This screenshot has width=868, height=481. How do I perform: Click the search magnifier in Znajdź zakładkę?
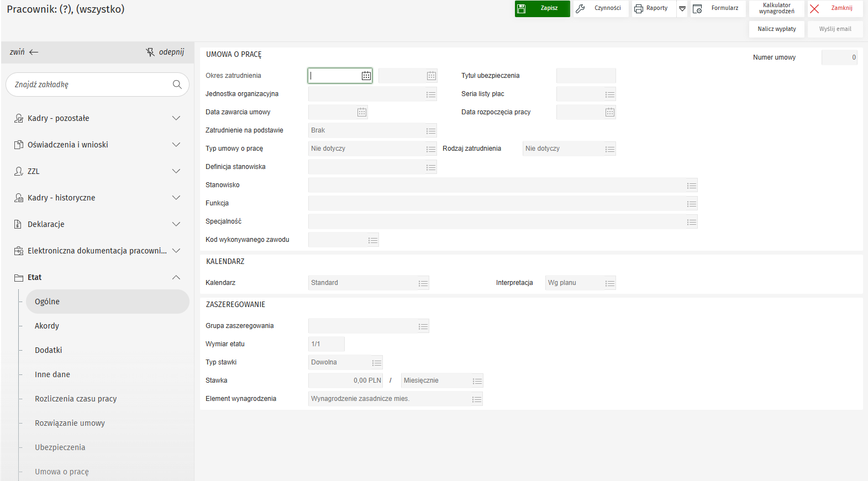[177, 84]
